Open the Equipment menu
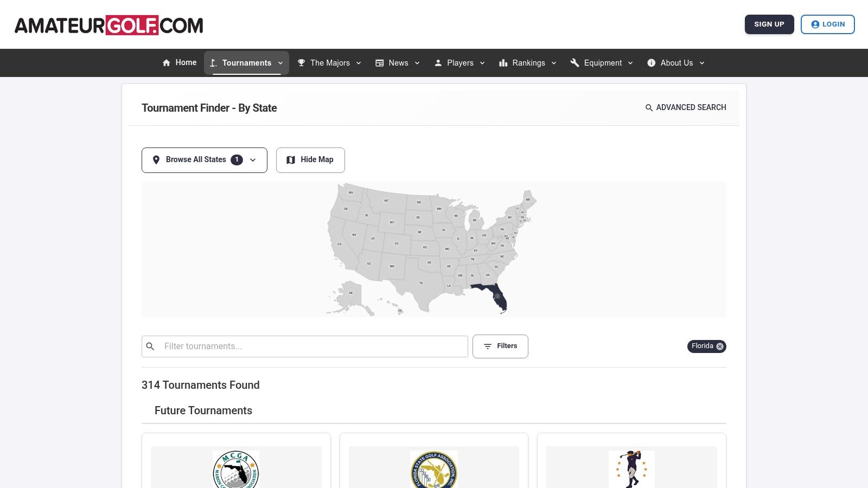Screen dimensions: 868x488 [602, 63]
